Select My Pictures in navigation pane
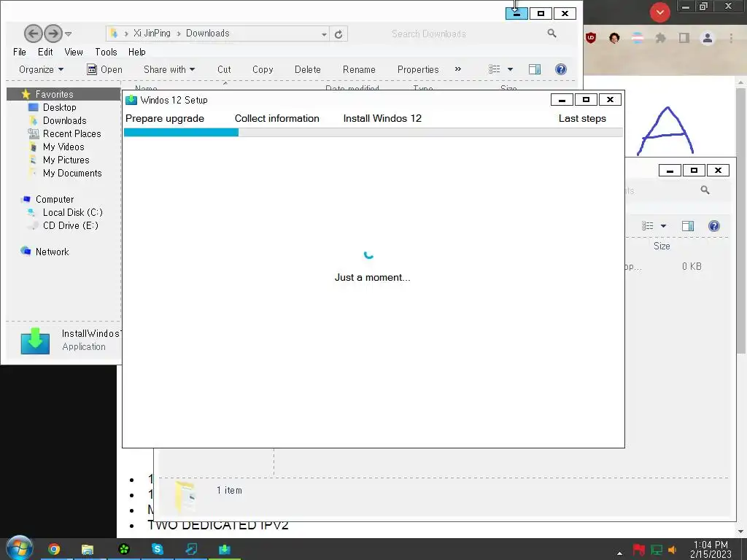Screen dimensions: 747x560 [x=66, y=160]
